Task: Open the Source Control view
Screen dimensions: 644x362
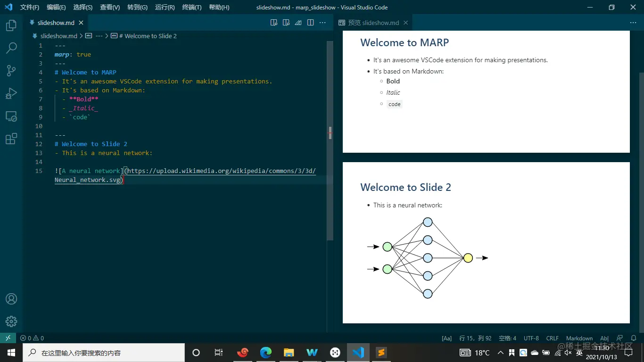Action: [11, 70]
